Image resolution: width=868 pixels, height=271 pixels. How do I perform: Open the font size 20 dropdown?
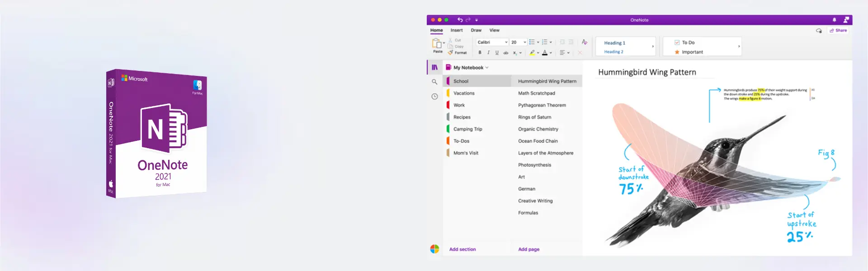(x=519, y=42)
